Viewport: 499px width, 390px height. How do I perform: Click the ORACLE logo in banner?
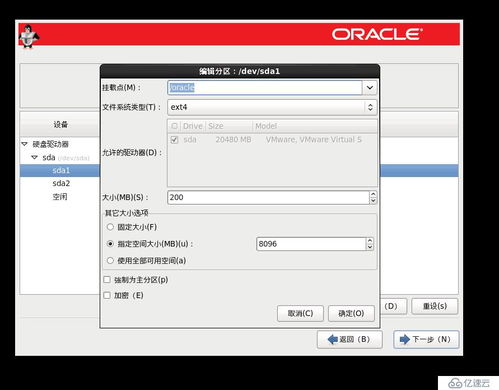point(377,34)
